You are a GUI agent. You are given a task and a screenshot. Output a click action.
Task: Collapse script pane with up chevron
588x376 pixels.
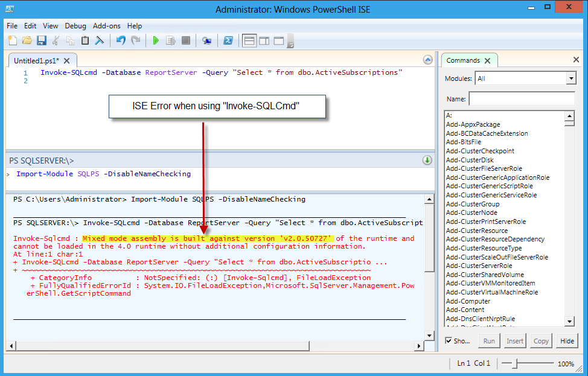pos(427,60)
